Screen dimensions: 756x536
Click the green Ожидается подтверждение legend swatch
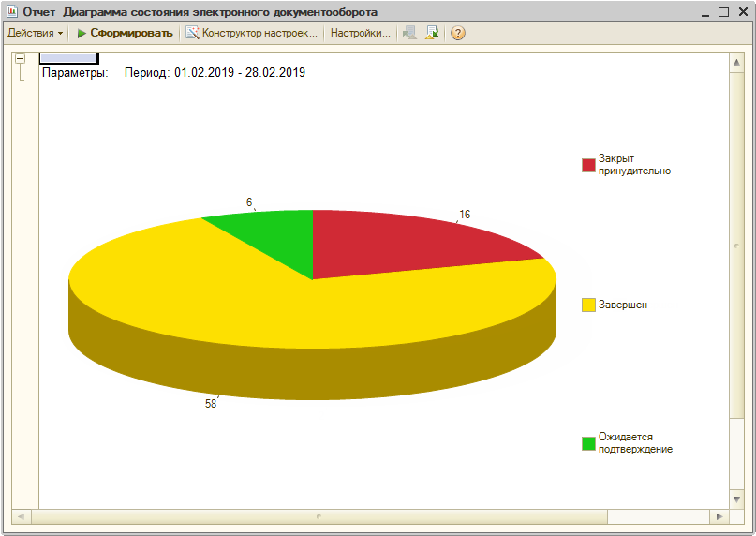point(588,443)
